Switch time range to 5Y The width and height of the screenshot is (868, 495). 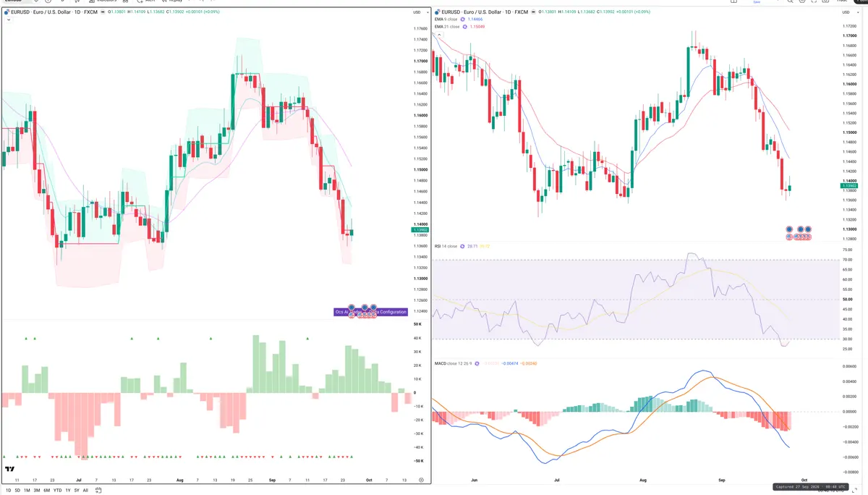tap(77, 491)
